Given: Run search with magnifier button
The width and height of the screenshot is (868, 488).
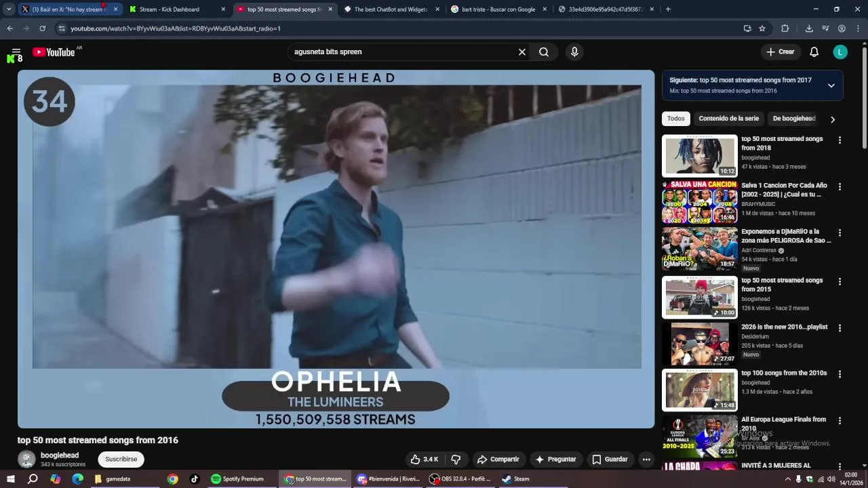Looking at the screenshot, I should pos(544,52).
